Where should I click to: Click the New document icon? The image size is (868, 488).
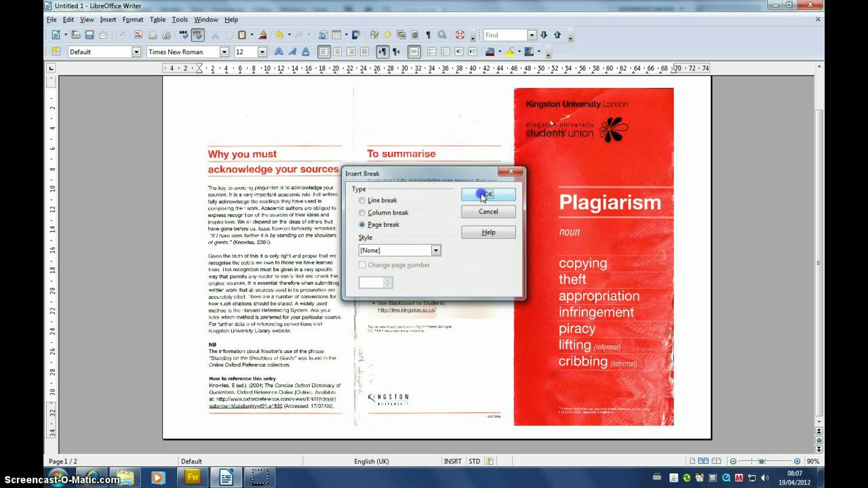coord(56,35)
